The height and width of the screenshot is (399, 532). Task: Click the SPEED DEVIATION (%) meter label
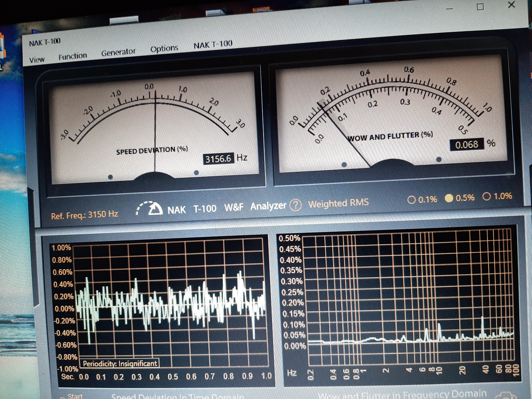[152, 151]
